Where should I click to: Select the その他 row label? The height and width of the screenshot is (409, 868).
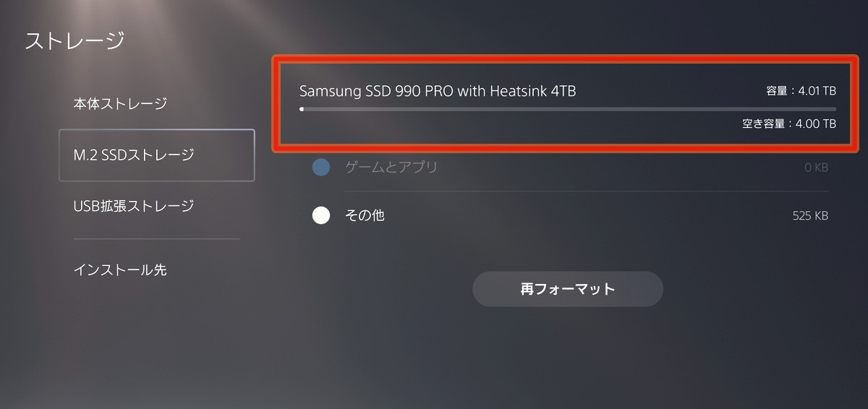365,215
